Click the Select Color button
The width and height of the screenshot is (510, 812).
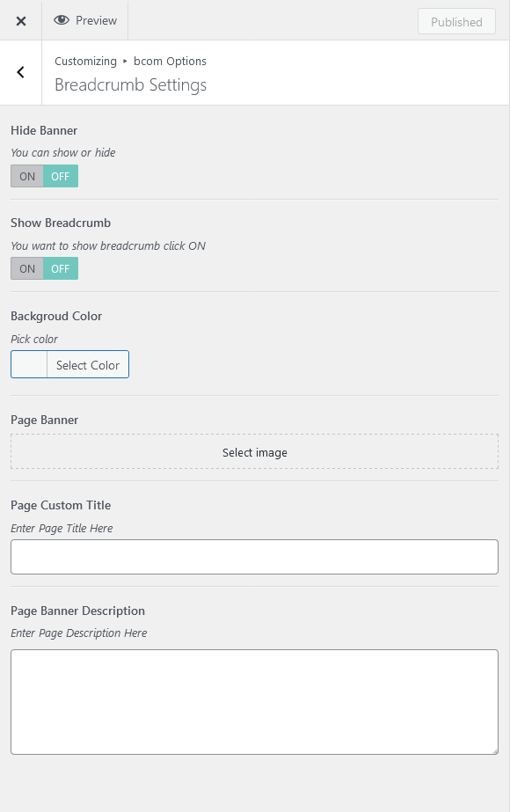88,365
